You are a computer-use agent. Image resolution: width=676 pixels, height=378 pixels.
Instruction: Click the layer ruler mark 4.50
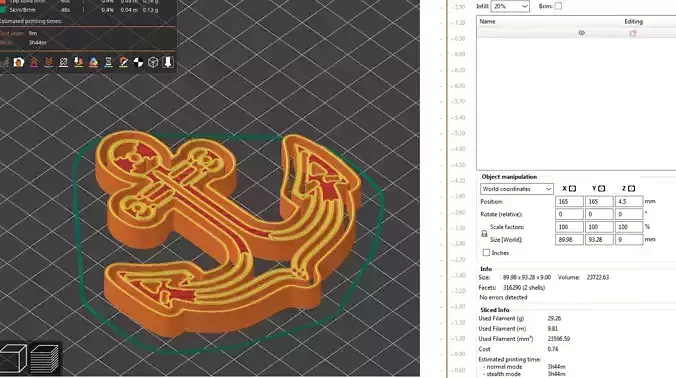click(x=459, y=165)
